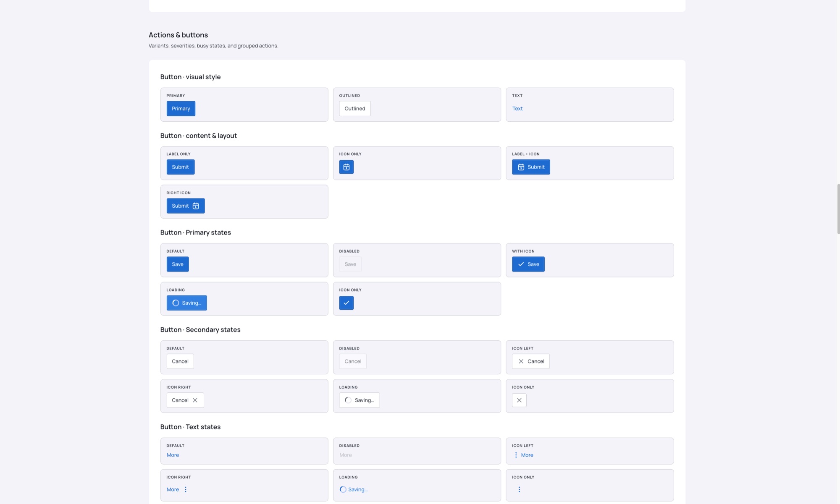The image size is (840, 504).
Task: Click the More button with left dots icon
Action: tap(523, 455)
